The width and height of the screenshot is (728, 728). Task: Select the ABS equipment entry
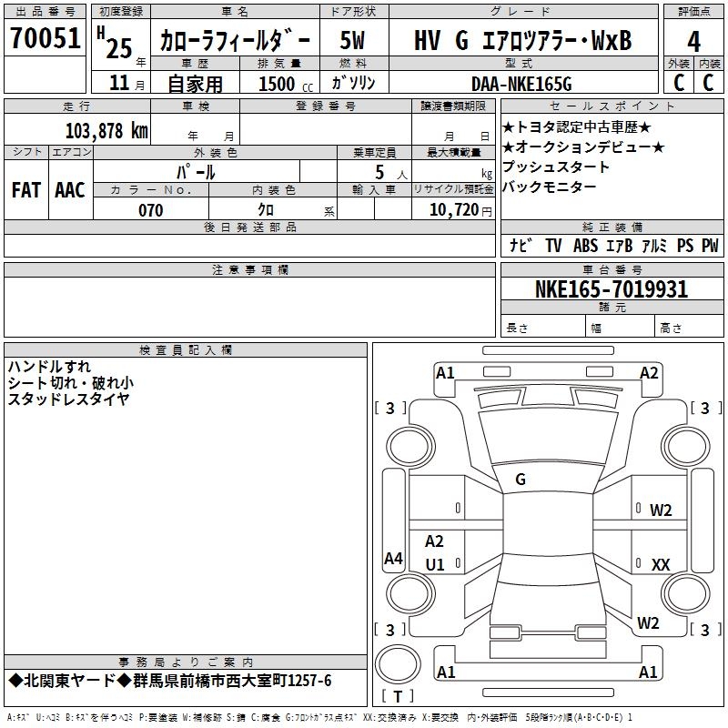[585, 245]
